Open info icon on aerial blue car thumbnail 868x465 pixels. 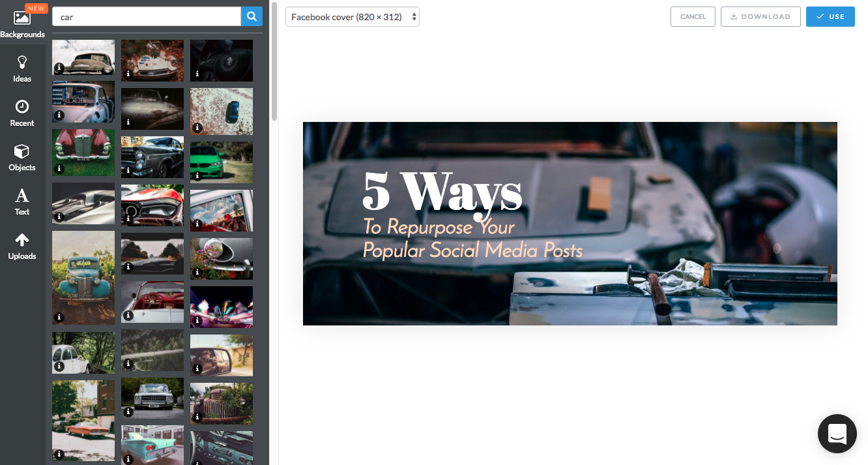[x=197, y=128]
